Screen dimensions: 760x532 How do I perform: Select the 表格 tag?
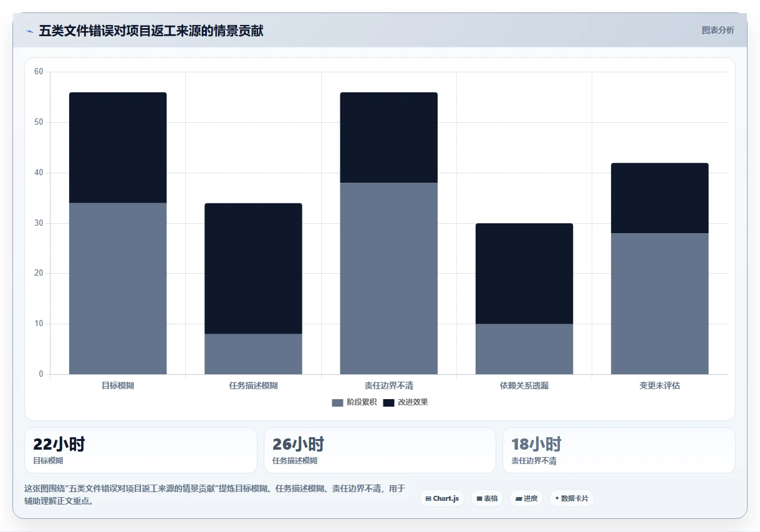coord(487,498)
